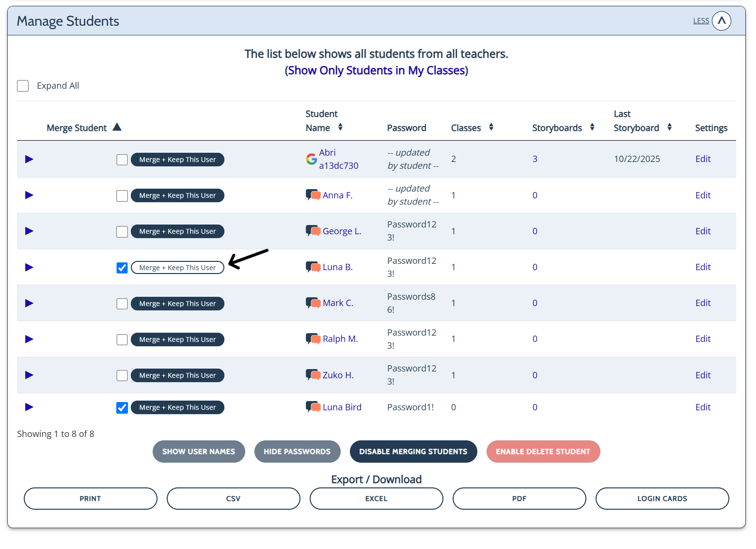The height and width of the screenshot is (549, 756).
Task: Click the chat bubble icon beside George L.
Action: coord(313,231)
